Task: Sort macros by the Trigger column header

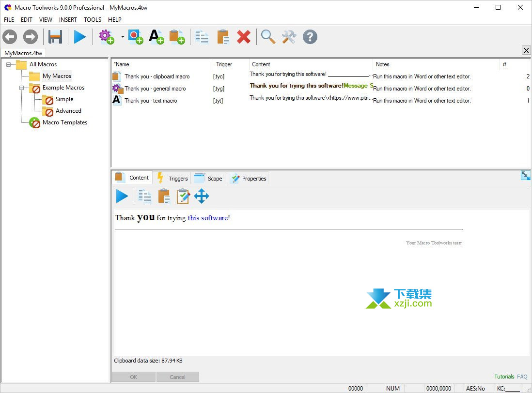Action: pos(231,64)
